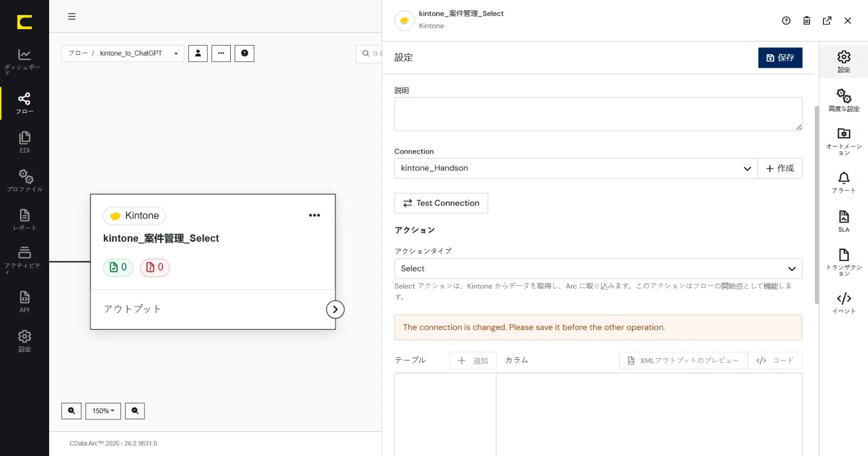Open the kintone_to_ChatGPT flow dropdown
Image resolution: width=868 pixels, height=456 pixels.
click(123, 53)
